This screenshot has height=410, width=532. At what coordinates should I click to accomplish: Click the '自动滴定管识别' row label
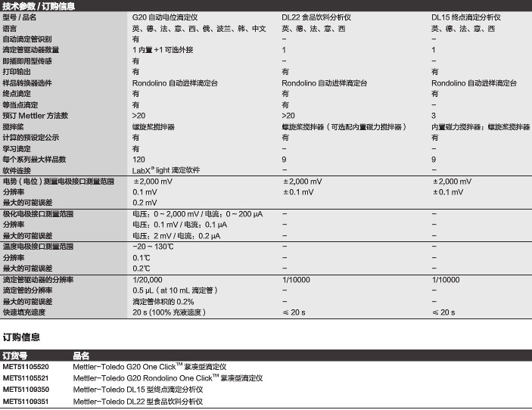pyautogui.click(x=27, y=39)
